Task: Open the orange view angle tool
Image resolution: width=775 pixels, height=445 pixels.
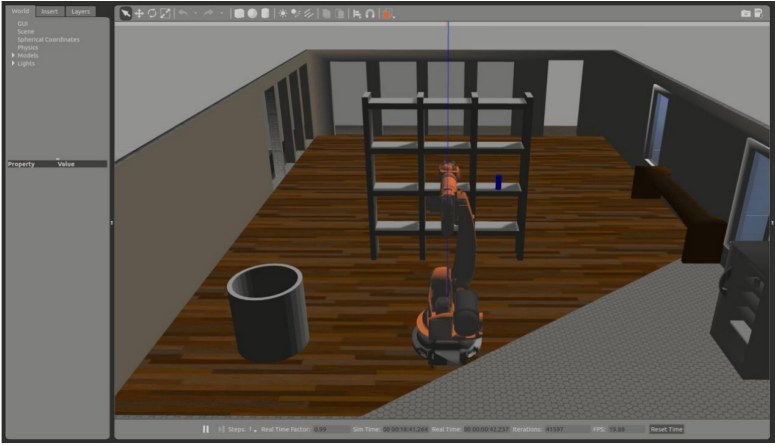Action: click(388, 14)
